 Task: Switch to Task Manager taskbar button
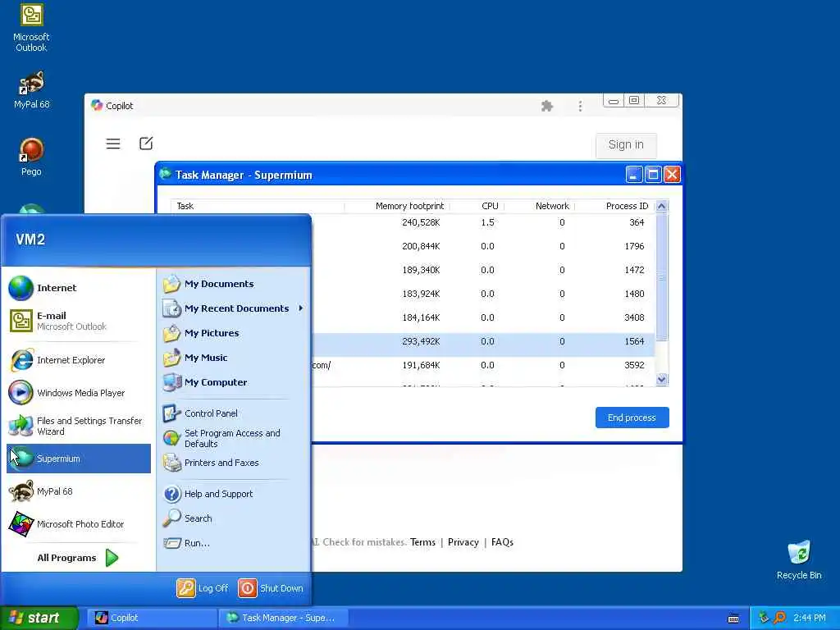(283, 618)
